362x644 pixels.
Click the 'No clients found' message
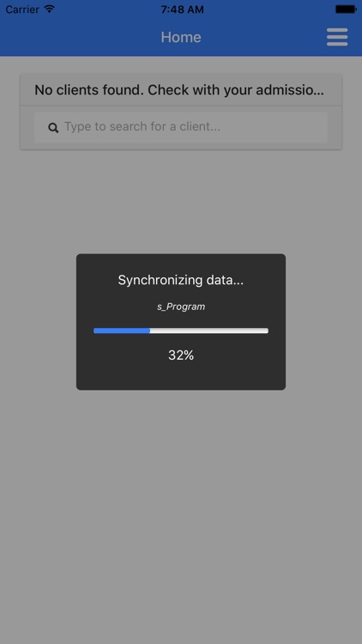click(179, 90)
